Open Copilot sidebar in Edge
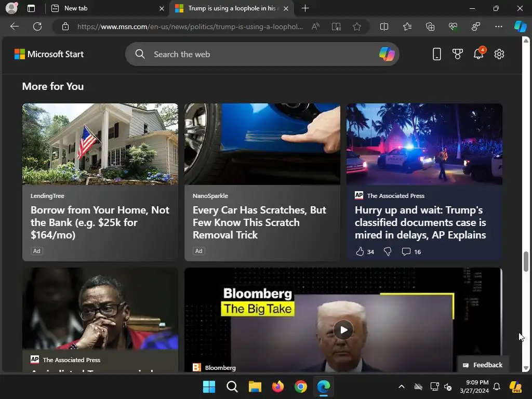 [520, 26]
